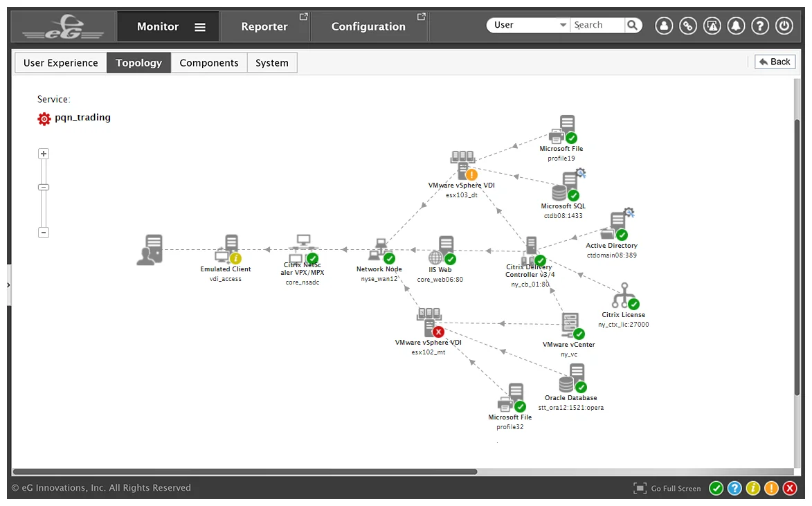Viewport: 812px width, 506px height.
Task: Select the Microsoft File profile19 node
Action: pos(563,129)
